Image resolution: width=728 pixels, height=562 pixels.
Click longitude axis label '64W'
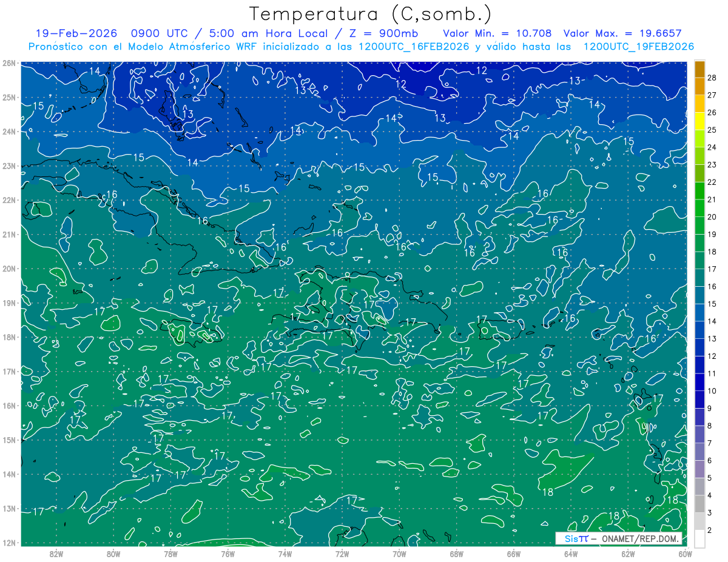coord(571,554)
